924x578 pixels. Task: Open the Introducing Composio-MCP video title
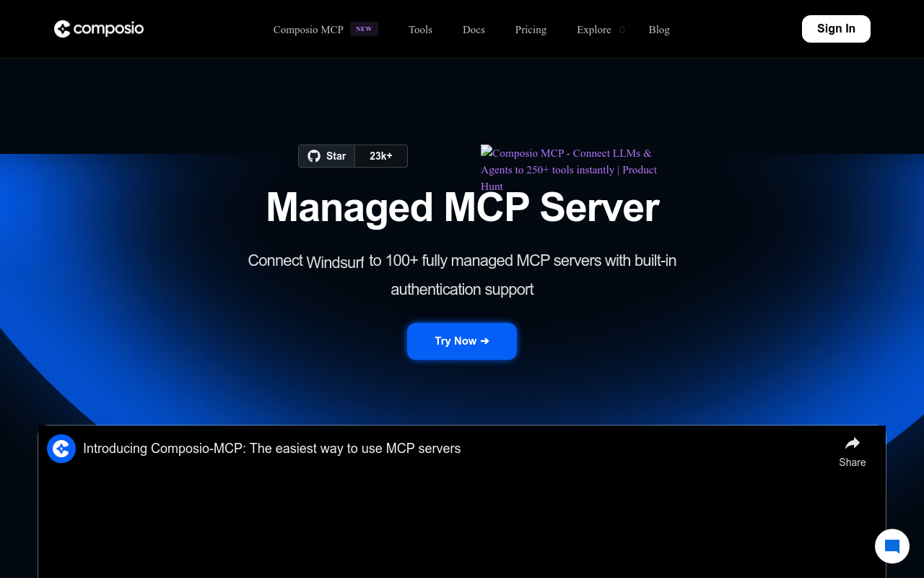[271, 449]
